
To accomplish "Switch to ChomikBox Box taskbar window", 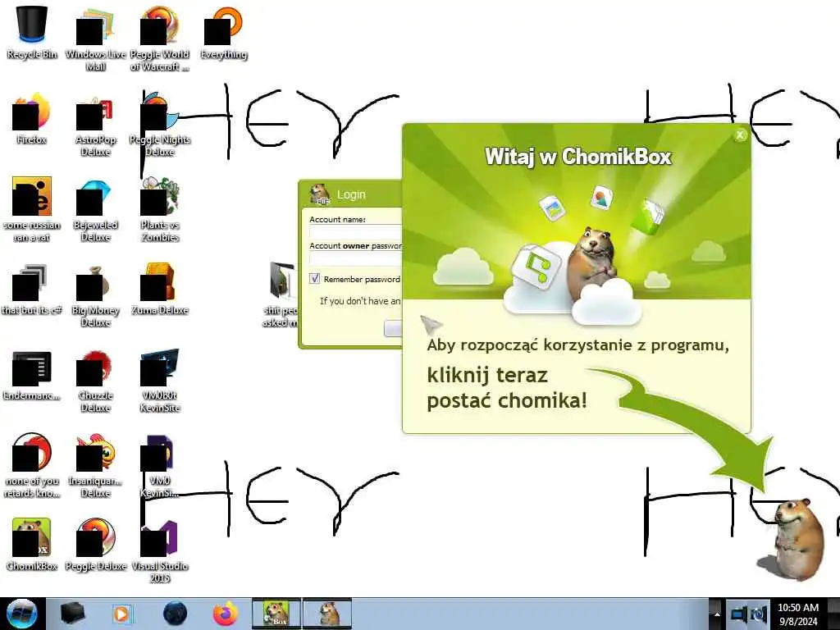I will 276,614.
